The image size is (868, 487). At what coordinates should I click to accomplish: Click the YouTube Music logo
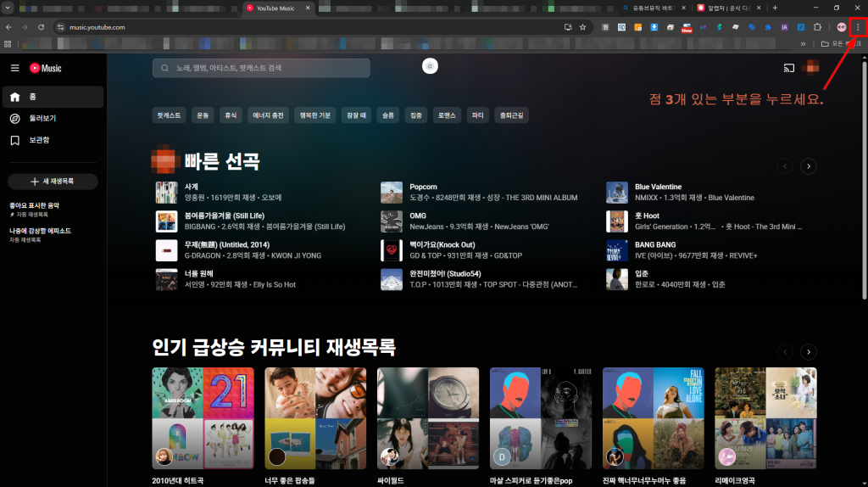coord(46,68)
